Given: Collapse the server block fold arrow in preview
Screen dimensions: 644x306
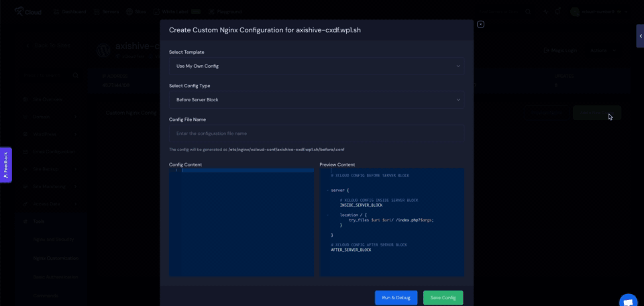Looking at the screenshot, I should click(328, 191).
